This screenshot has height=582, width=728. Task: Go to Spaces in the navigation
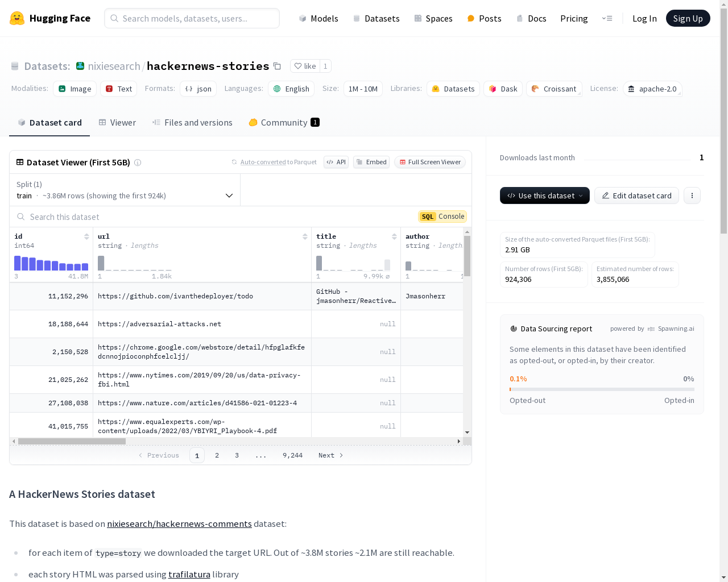click(433, 18)
